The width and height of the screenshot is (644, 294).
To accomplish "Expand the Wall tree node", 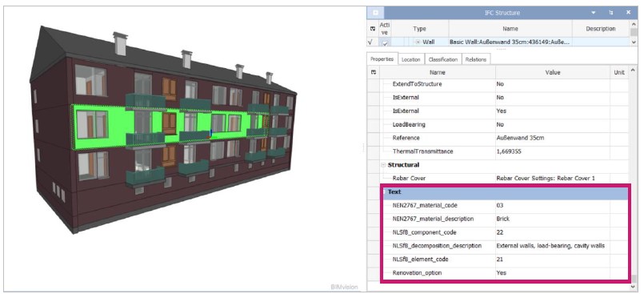I will coord(418,42).
